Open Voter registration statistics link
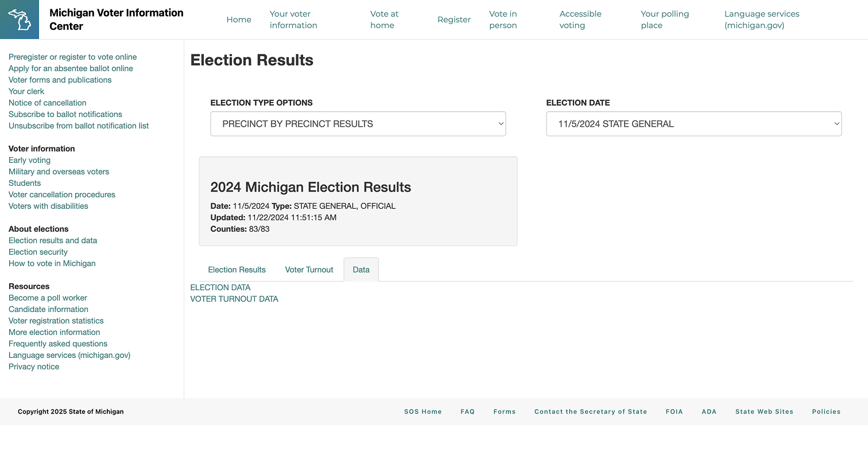Screen dimensions: 868x472 coord(56,321)
